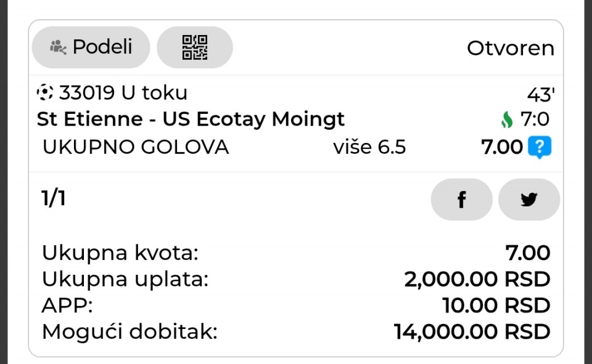
Task: Click the 7.00 odds next to više 6.5
Action: pyautogui.click(x=501, y=148)
